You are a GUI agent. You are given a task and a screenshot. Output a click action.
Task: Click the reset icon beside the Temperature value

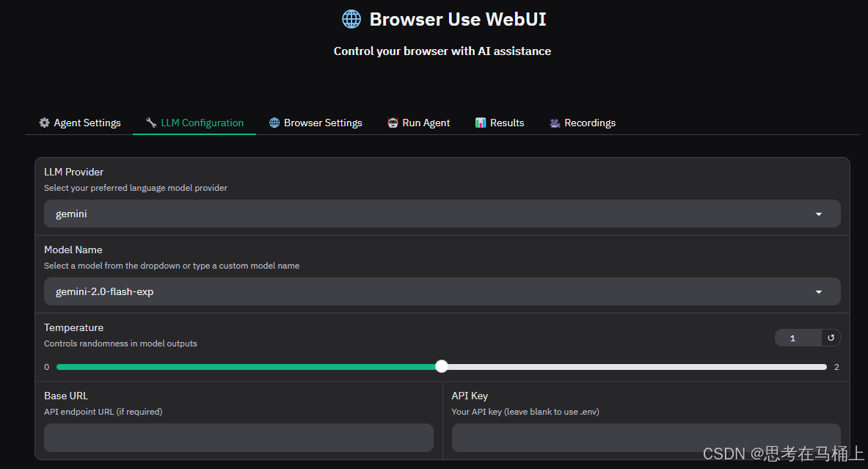coord(830,338)
